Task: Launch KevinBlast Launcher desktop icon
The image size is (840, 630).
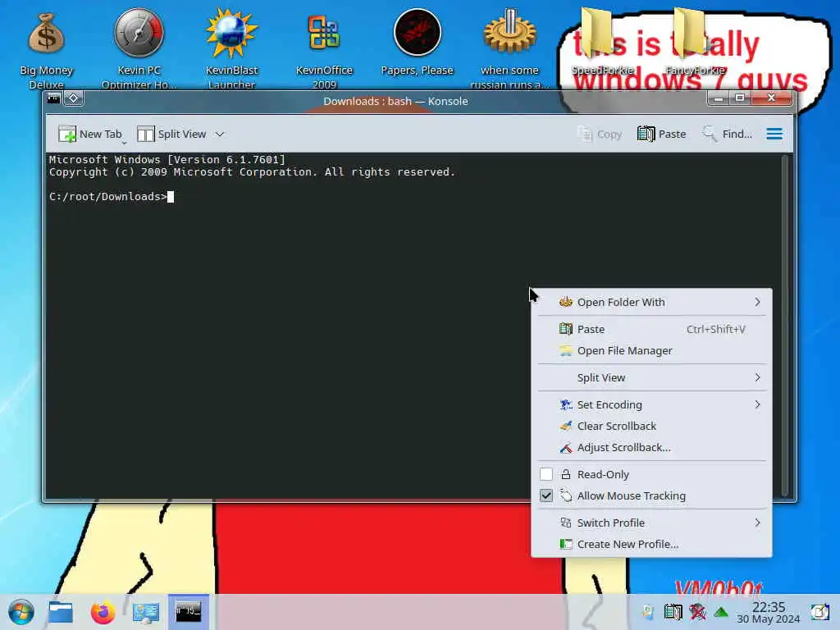Action: pos(231,48)
